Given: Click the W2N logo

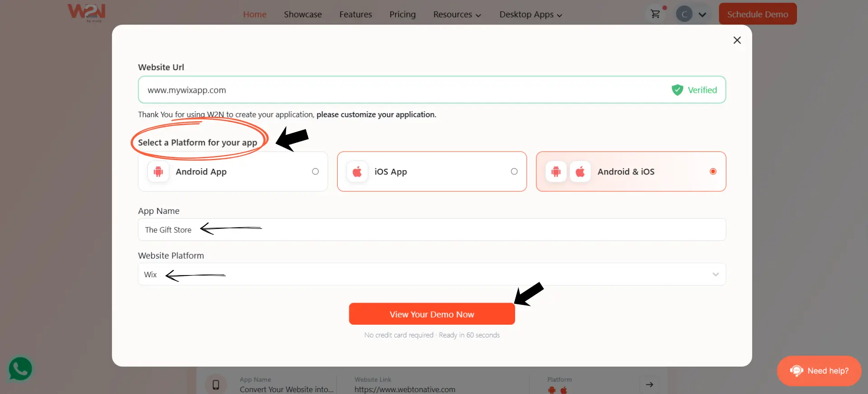Looking at the screenshot, I should pos(86,13).
